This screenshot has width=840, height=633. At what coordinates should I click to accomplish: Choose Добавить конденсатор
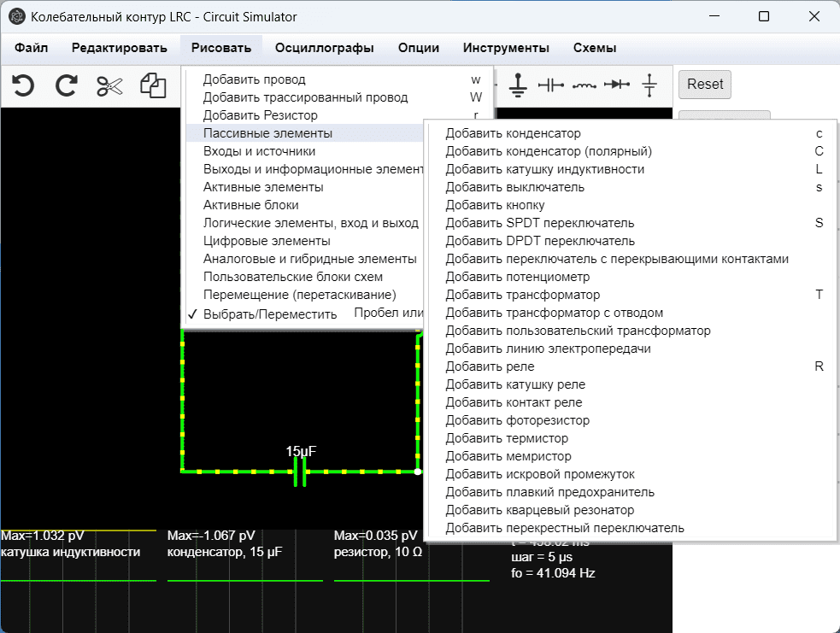click(x=631, y=133)
